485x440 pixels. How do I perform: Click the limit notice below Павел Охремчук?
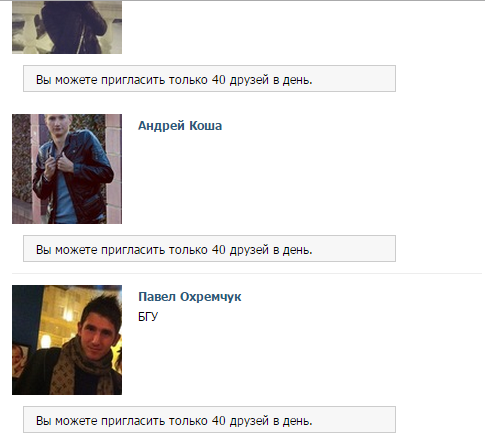pyautogui.click(x=209, y=419)
